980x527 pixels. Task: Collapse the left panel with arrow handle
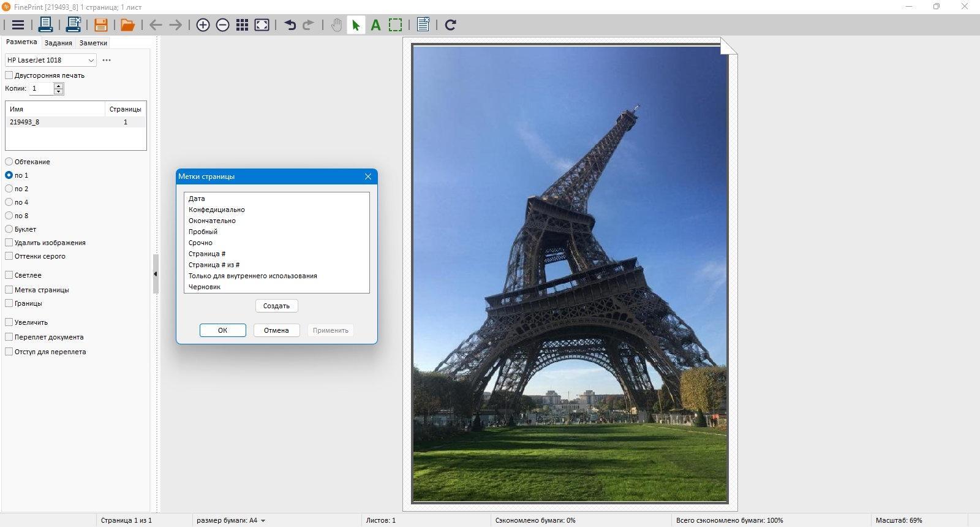(156, 274)
